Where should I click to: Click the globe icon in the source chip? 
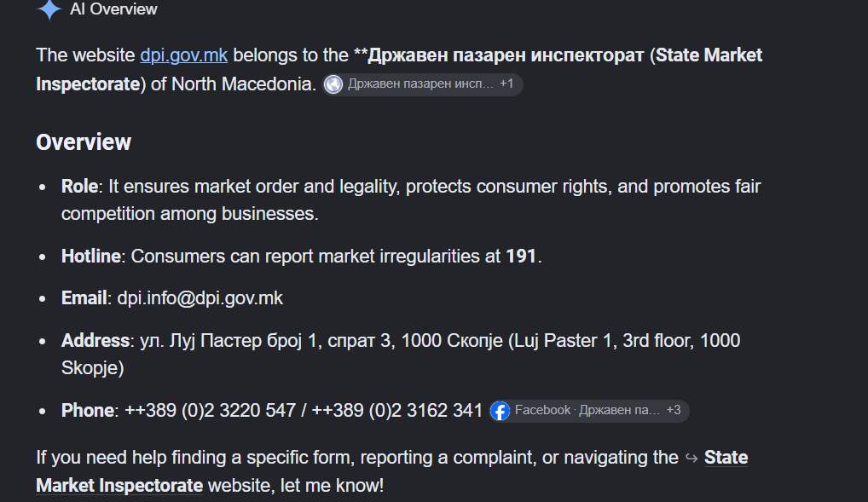point(333,84)
